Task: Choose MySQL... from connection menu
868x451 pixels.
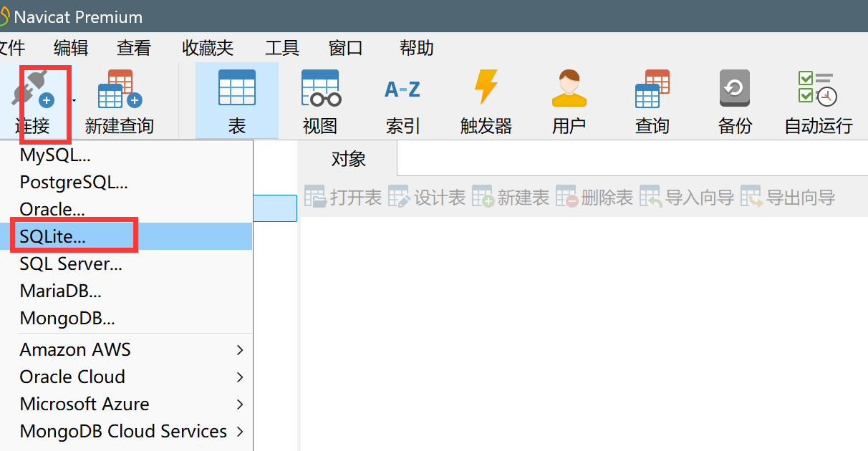Action: [x=127, y=155]
